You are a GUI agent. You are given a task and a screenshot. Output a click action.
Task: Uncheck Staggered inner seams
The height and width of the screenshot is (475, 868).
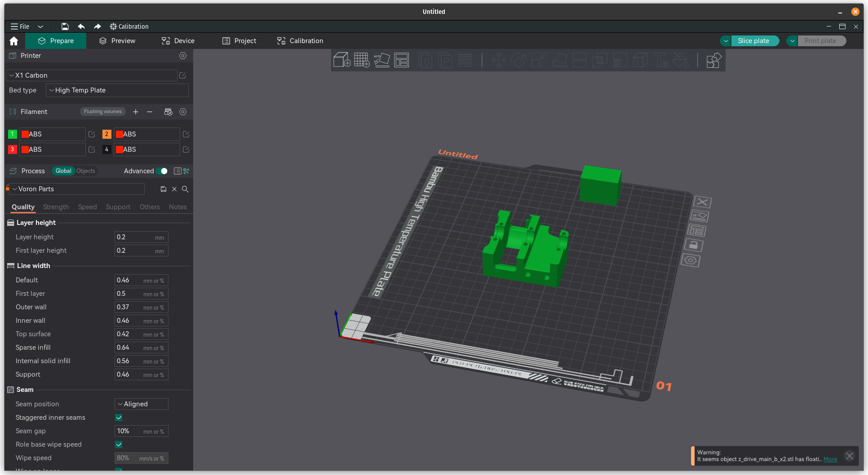pos(119,418)
